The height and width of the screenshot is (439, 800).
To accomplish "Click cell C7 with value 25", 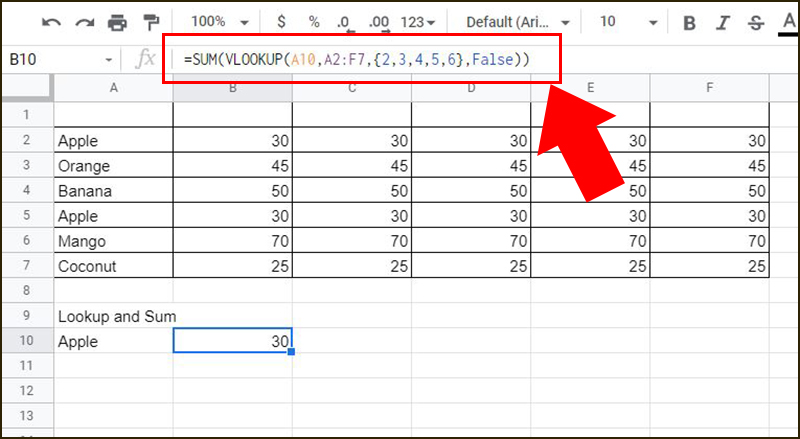I will coord(352,265).
